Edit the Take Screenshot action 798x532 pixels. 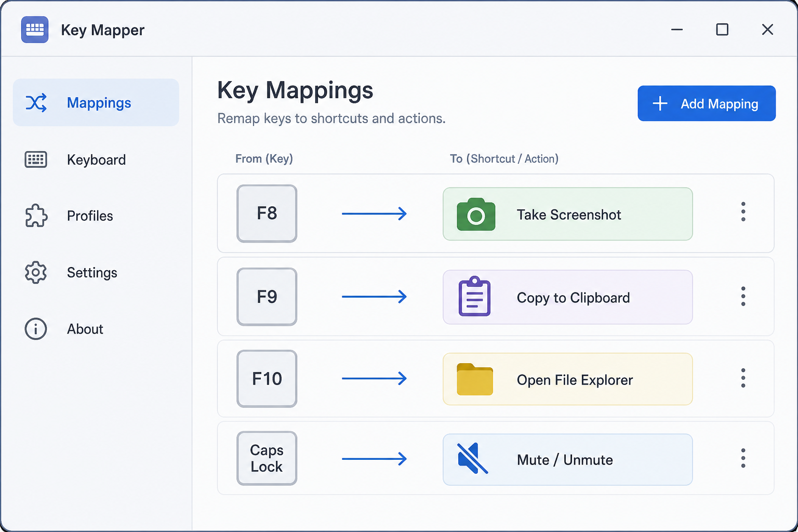(568, 214)
